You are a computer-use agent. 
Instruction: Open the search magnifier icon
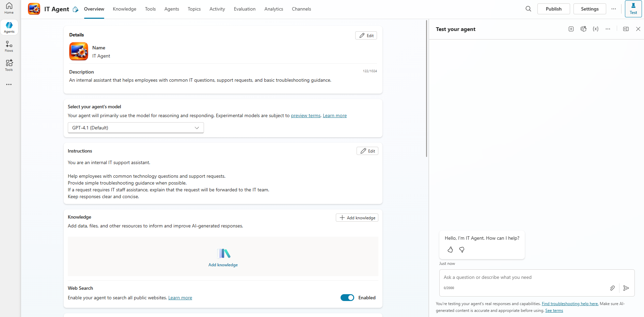pyautogui.click(x=528, y=9)
